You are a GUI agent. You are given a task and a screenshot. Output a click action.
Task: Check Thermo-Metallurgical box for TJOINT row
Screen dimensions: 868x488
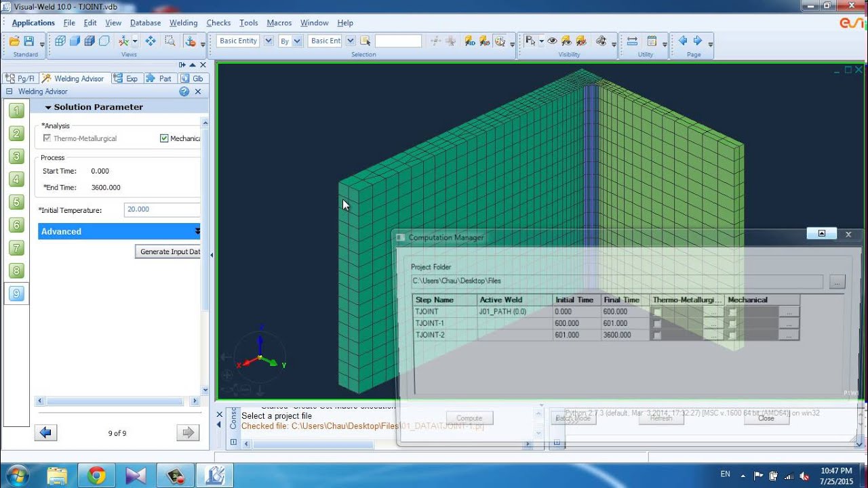pos(656,312)
